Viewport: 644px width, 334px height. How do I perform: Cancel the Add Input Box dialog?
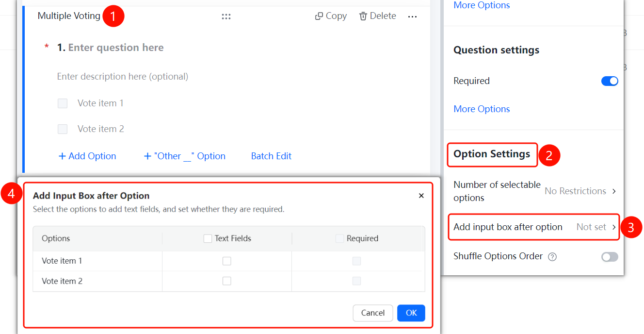pyautogui.click(x=373, y=313)
